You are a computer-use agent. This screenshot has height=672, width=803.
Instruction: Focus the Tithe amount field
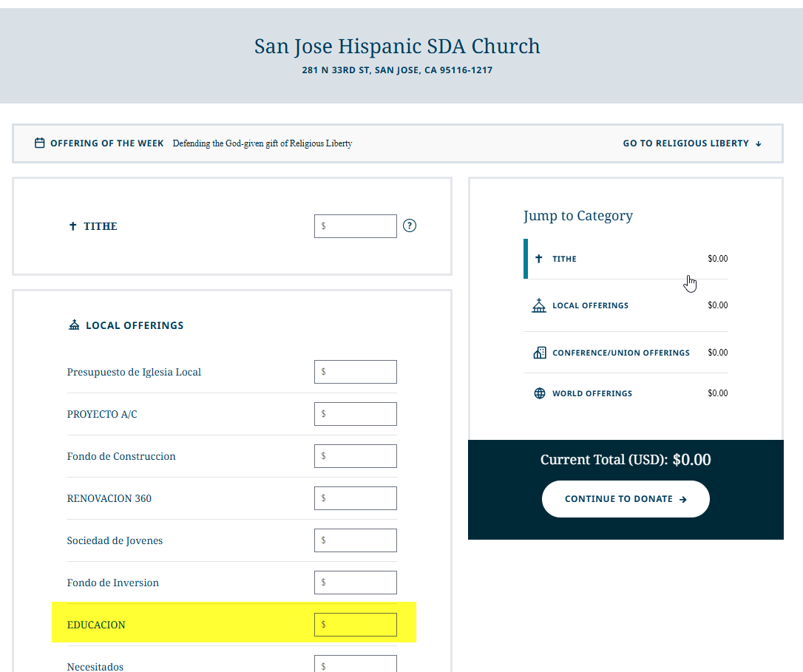pyautogui.click(x=356, y=226)
